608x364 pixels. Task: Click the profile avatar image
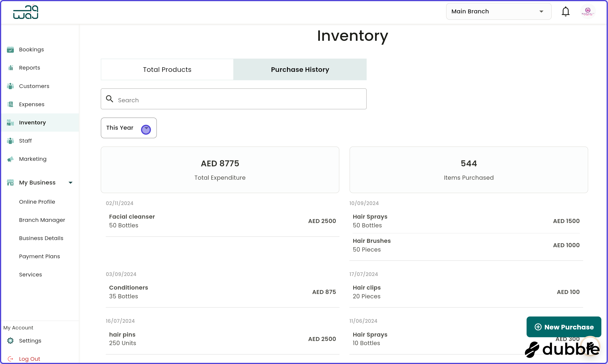click(588, 11)
